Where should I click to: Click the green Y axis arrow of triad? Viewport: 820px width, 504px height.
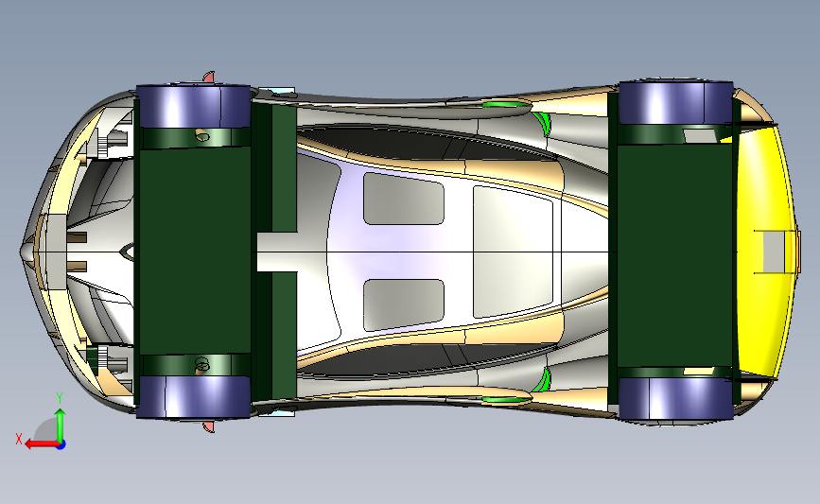pyautogui.click(x=61, y=426)
